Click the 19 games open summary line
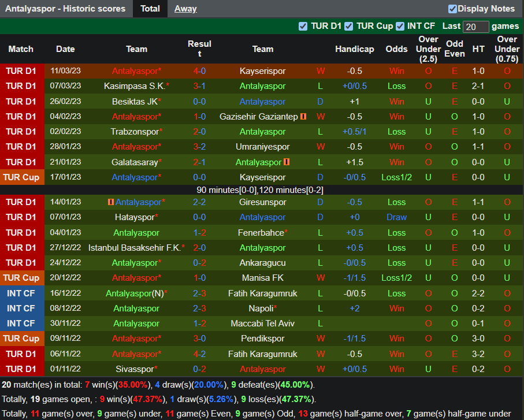524x420 pixels. (159, 399)
